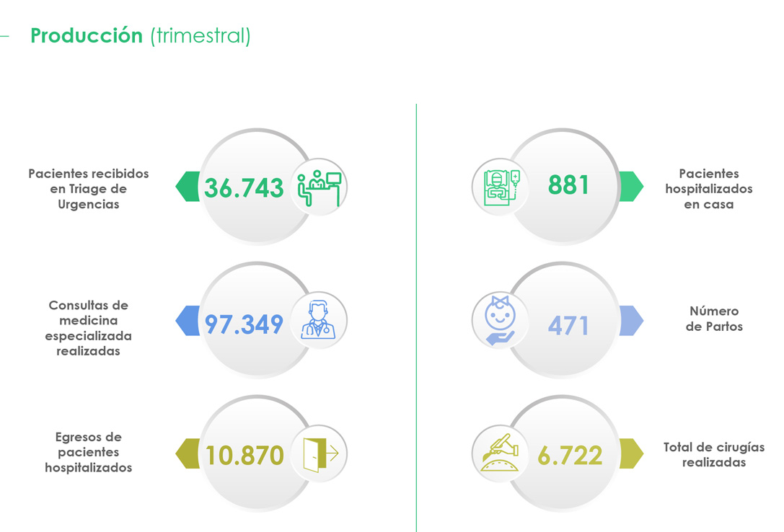Select the 97.349 consultations figure
The height and width of the screenshot is (532, 784).
pos(244,324)
